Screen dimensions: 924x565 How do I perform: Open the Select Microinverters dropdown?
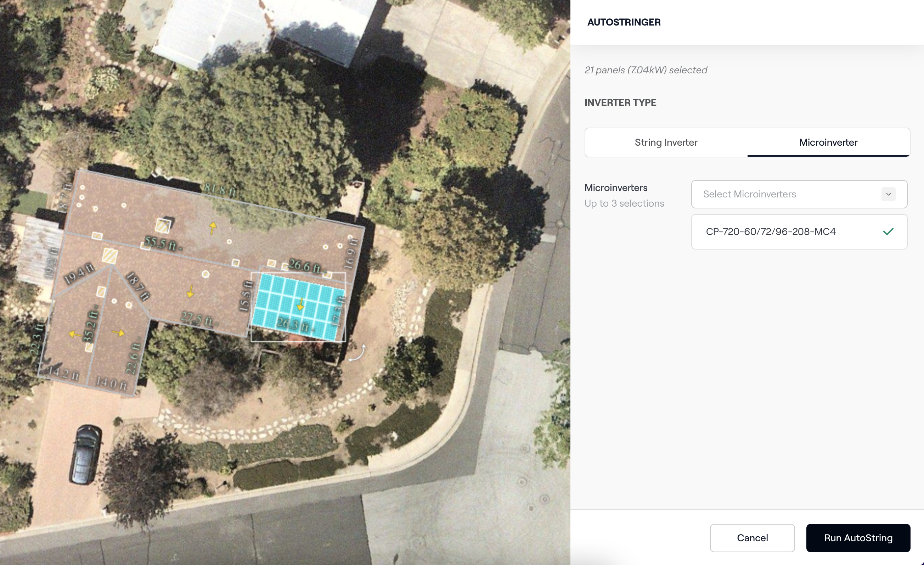click(x=799, y=194)
